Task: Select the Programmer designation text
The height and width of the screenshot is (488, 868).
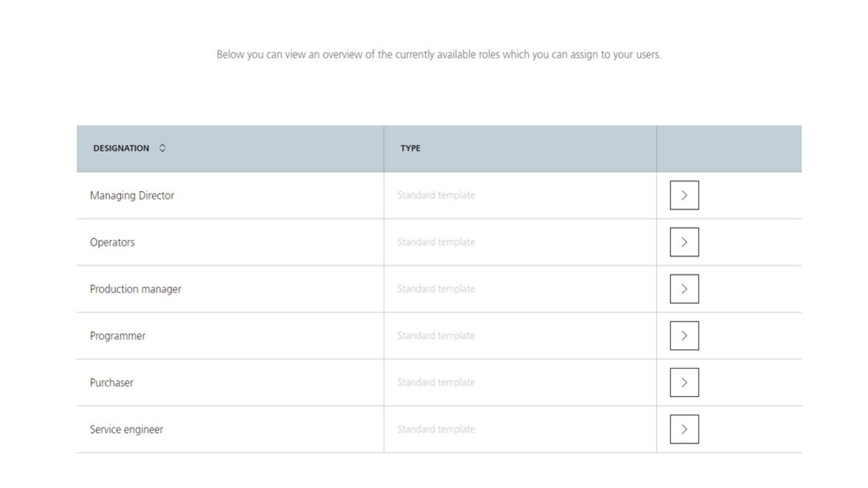Action: coord(118,336)
